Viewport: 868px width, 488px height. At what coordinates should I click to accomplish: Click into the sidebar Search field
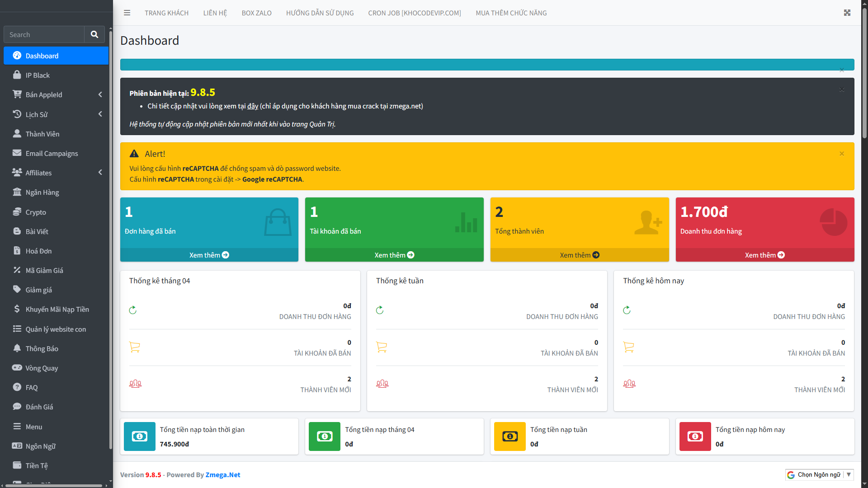(44, 34)
